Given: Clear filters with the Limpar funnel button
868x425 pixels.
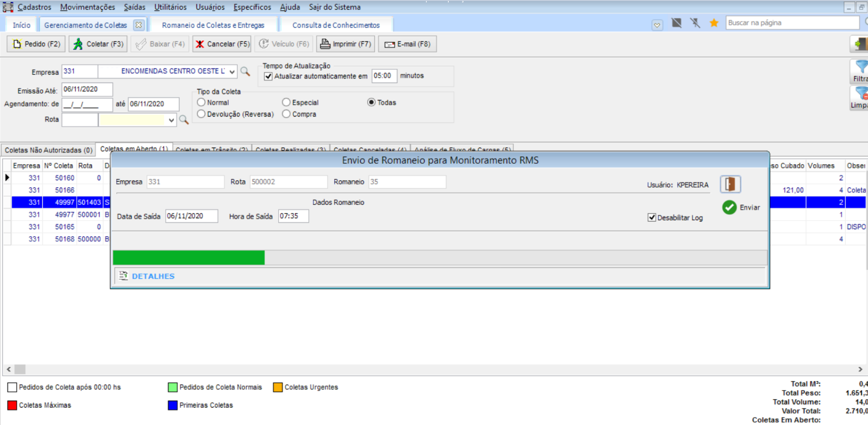Looking at the screenshot, I should (x=860, y=98).
